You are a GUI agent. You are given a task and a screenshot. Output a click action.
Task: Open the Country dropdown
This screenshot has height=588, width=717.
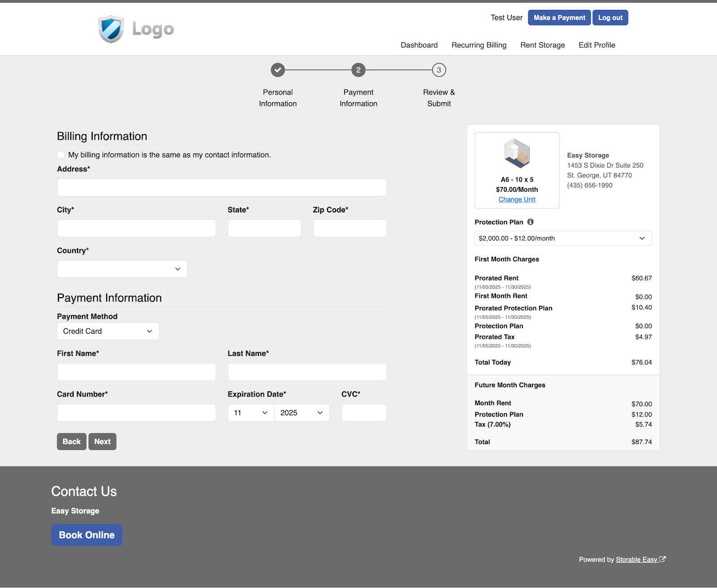point(122,269)
